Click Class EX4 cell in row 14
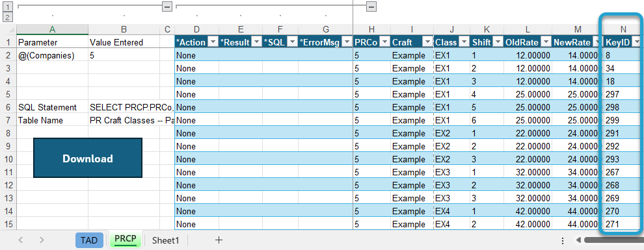This screenshot has height=250, width=644. (x=452, y=212)
